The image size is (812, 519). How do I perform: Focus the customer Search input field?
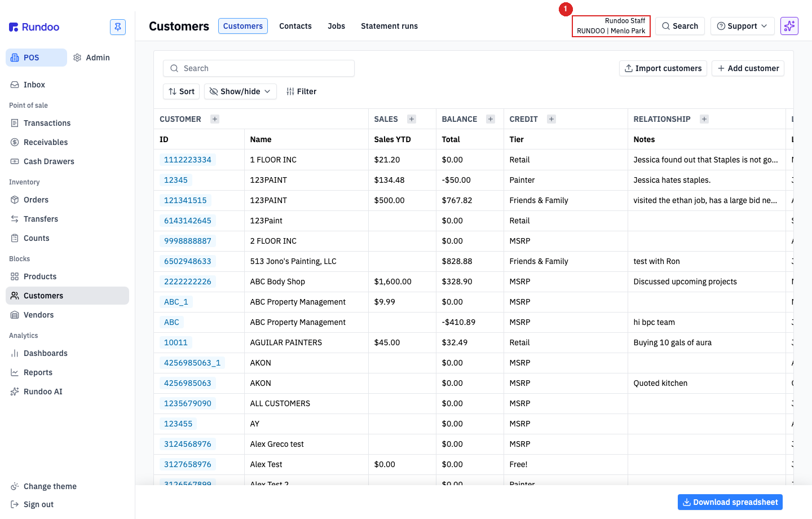259,68
